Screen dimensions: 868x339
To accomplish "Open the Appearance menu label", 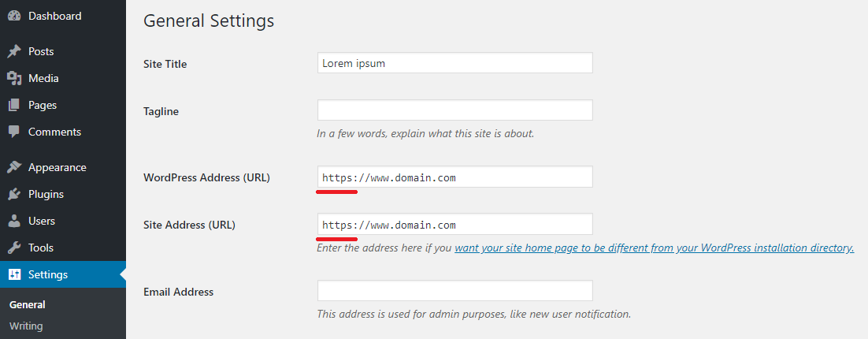I will [x=57, y=167].
